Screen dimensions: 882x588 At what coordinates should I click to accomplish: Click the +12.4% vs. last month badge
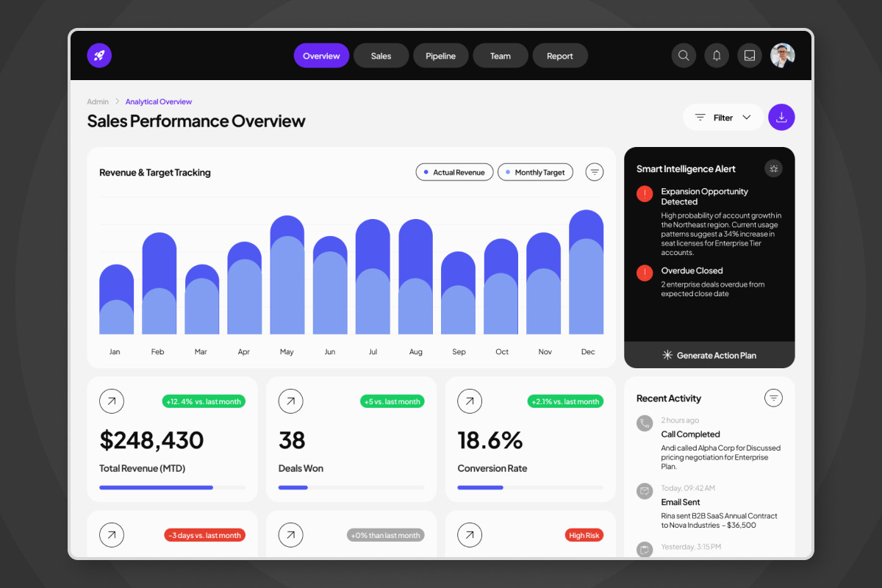coord(204,401)
